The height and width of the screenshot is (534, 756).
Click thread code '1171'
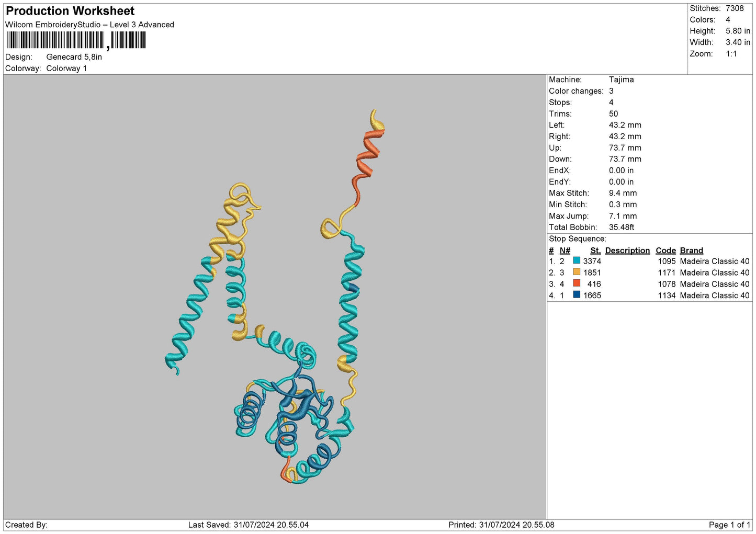click(667, 273)
